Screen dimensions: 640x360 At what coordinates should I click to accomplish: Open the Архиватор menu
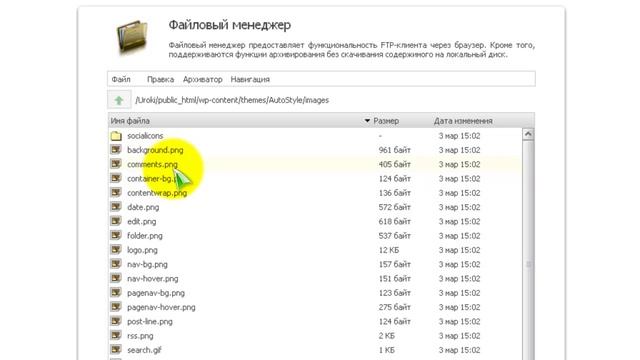(x=202, y=79)
